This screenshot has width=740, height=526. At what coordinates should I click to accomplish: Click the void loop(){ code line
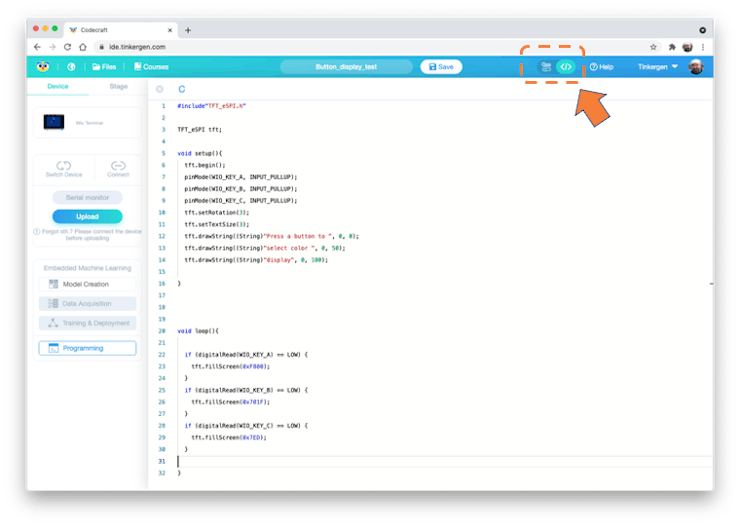[198, 331]
